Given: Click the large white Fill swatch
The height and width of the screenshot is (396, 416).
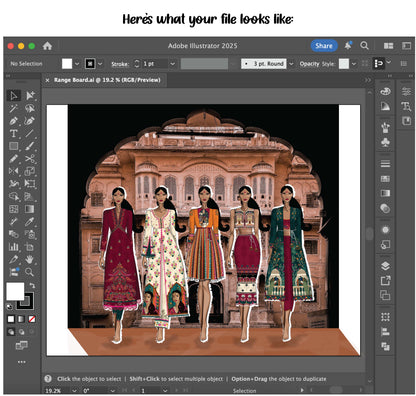Looking at the screenshot, I should [x=15, y=291].
